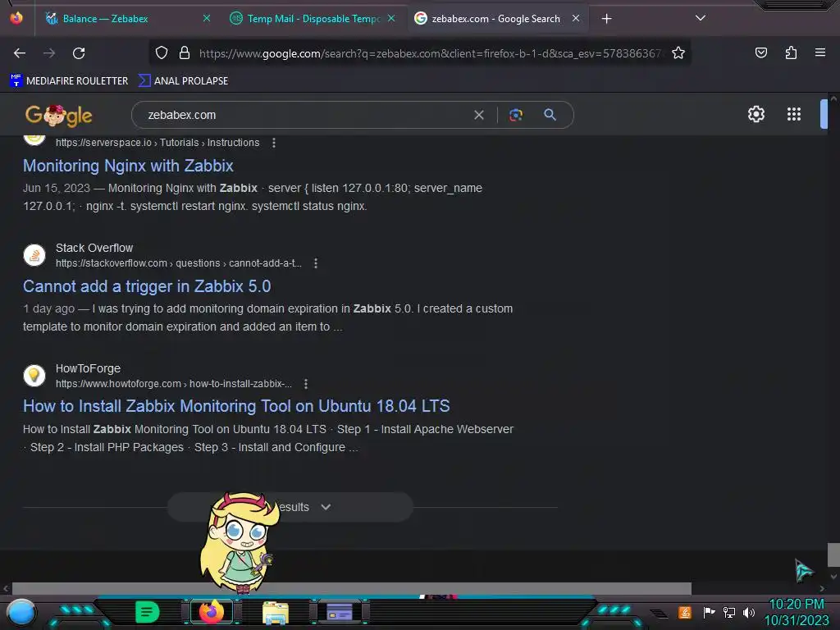Open options for HowToForge result
This screenshot has width=840, height=630.
click(306, 384)
